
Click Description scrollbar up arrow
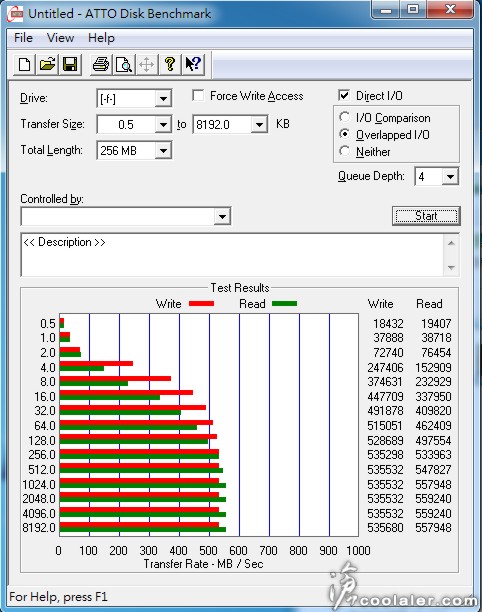pyautogui.click(x=451, y=244)
